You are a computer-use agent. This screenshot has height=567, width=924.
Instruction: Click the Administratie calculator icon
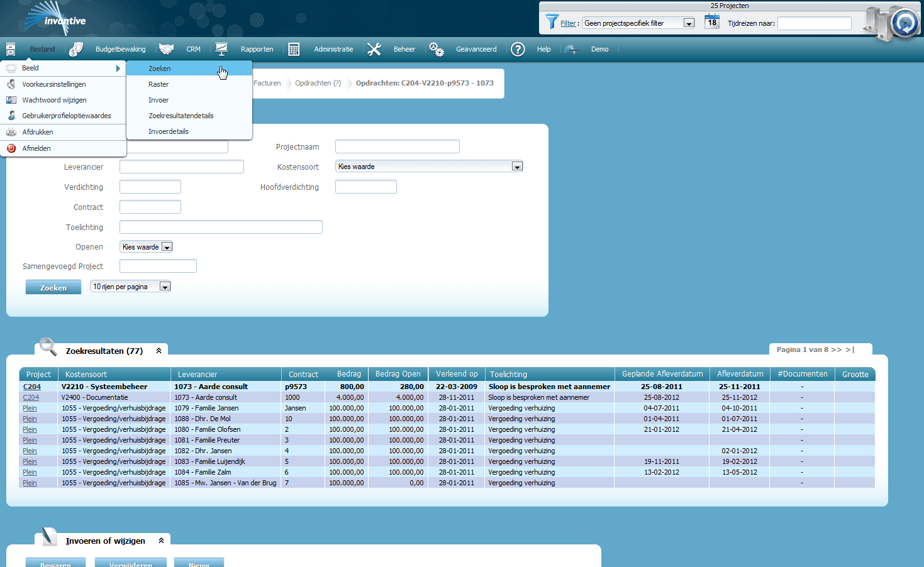tap(294, 49)
